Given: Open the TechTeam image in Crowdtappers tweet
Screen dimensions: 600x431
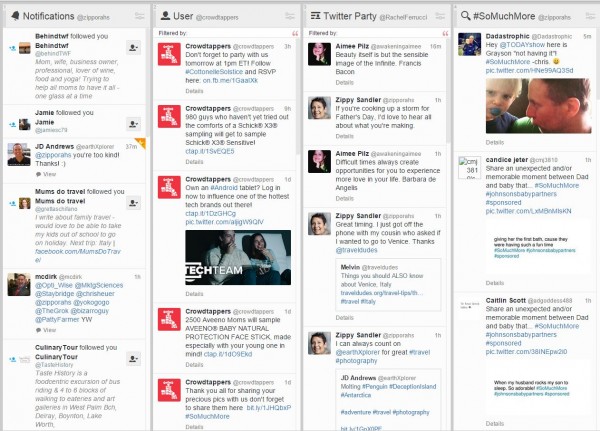Looking at the screenshot, I should 238,257.
